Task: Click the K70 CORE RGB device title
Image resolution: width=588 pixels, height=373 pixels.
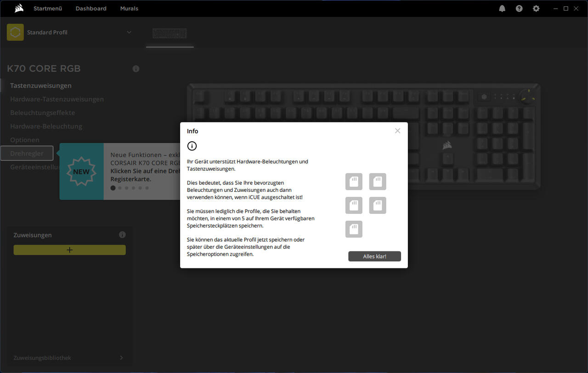Action: point(44,69)
